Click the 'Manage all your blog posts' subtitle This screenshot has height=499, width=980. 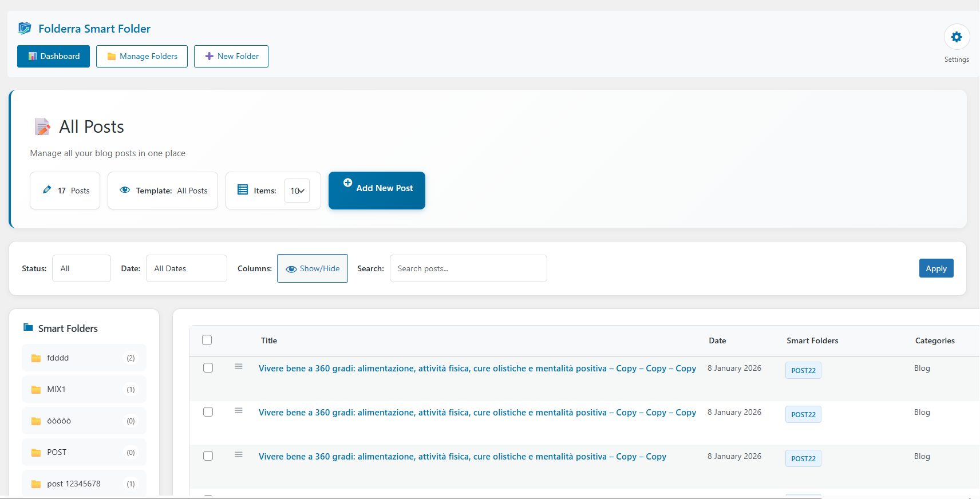tap(108, 153)
